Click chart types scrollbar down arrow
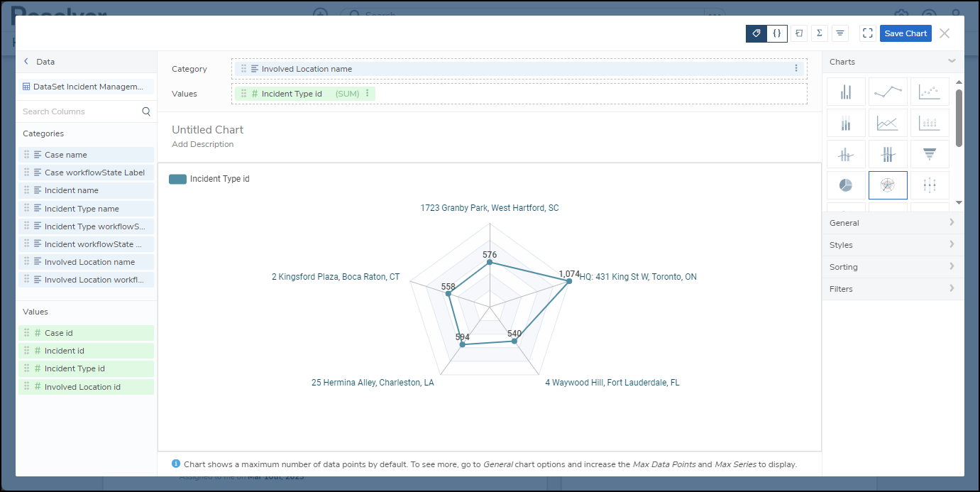The height and width of the screenshot is (492, 980). pos(959,202)
